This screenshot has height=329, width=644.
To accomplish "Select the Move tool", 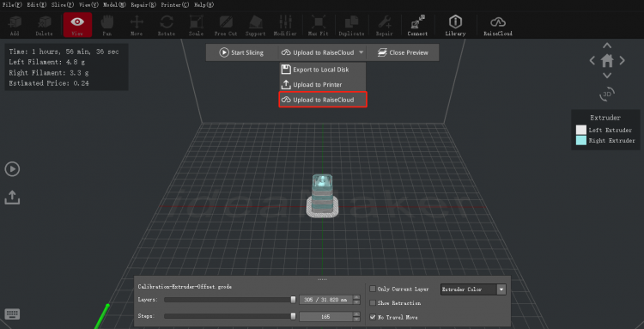I will pos(137,26).
